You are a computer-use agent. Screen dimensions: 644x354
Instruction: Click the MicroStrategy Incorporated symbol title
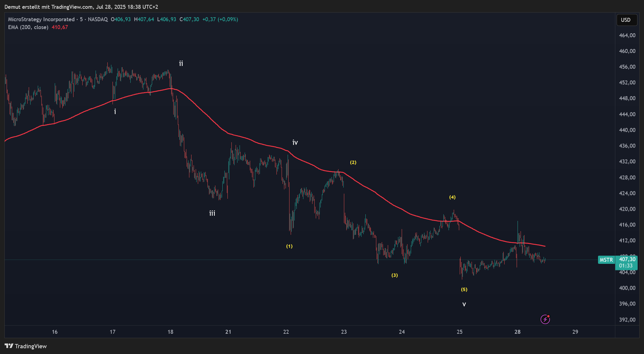pyautogui.click(x=41, y=19)
